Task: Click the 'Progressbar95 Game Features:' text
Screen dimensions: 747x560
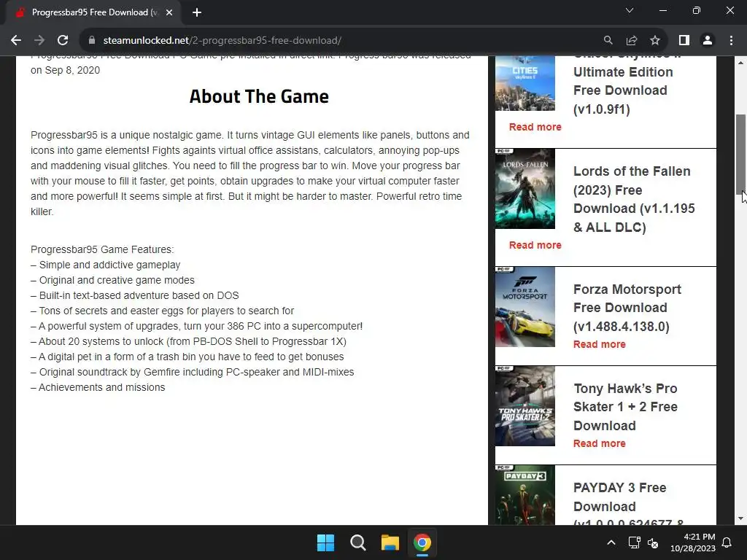Action: pyautogui.click(x=102, y=249)
